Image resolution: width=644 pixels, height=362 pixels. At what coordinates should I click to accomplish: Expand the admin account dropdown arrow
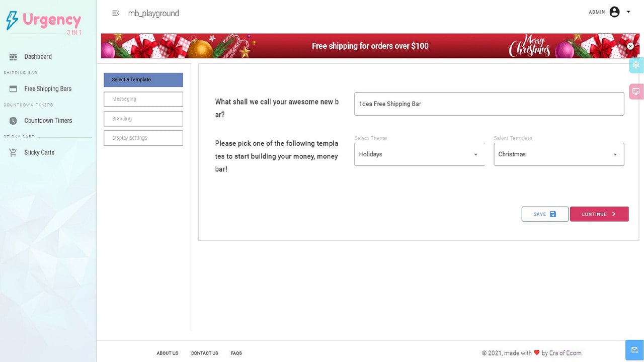tap(628, 12)
